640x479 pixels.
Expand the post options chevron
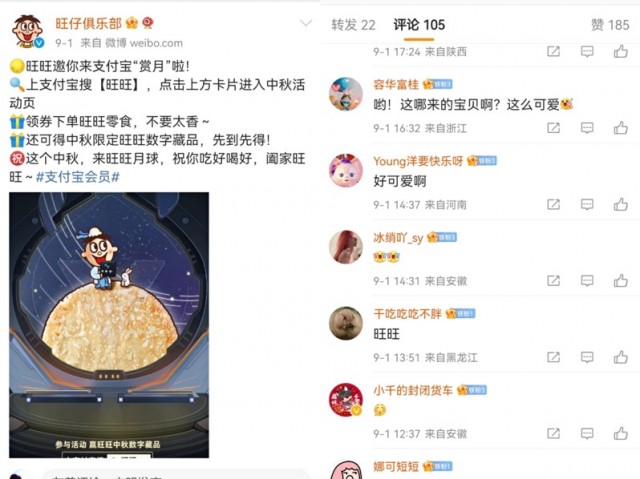306,23
